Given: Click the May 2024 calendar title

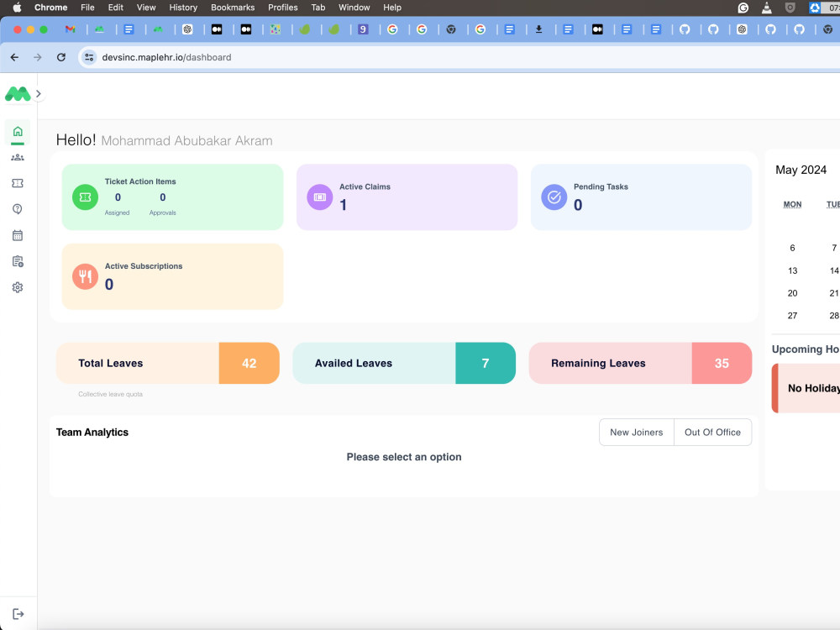Looking at the screenshot, I should pyautogui.click(x=801, y=170).
